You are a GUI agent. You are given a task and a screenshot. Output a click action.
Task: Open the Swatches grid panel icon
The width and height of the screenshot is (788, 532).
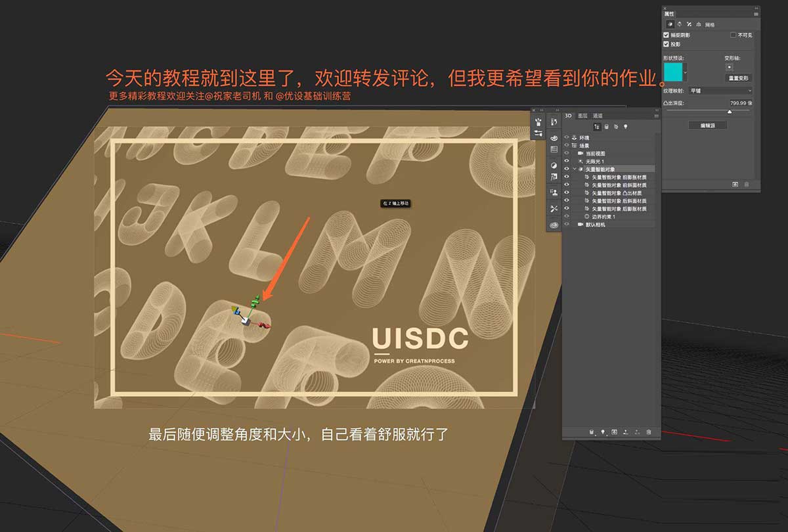tap(554, 149)
